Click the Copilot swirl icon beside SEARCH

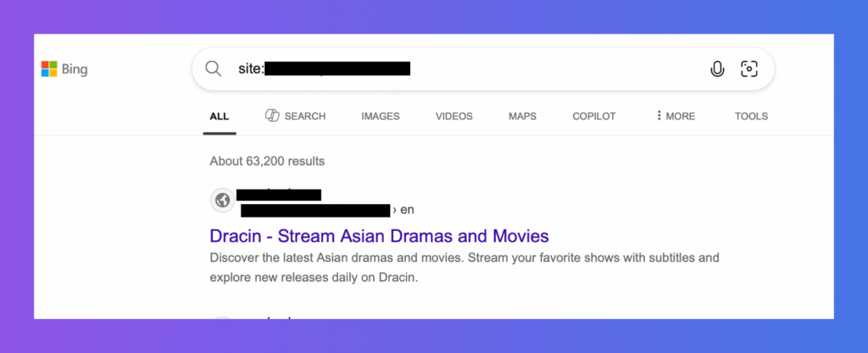click(x=272, y=116)
